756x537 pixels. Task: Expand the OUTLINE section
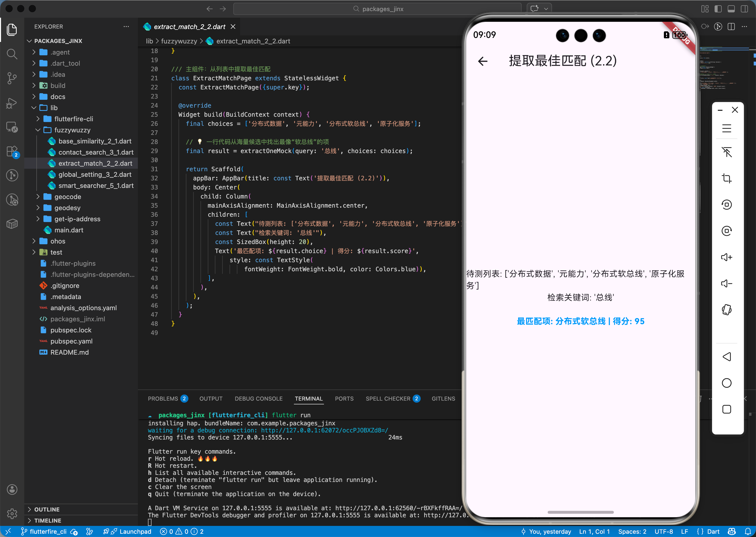point(47,509)
